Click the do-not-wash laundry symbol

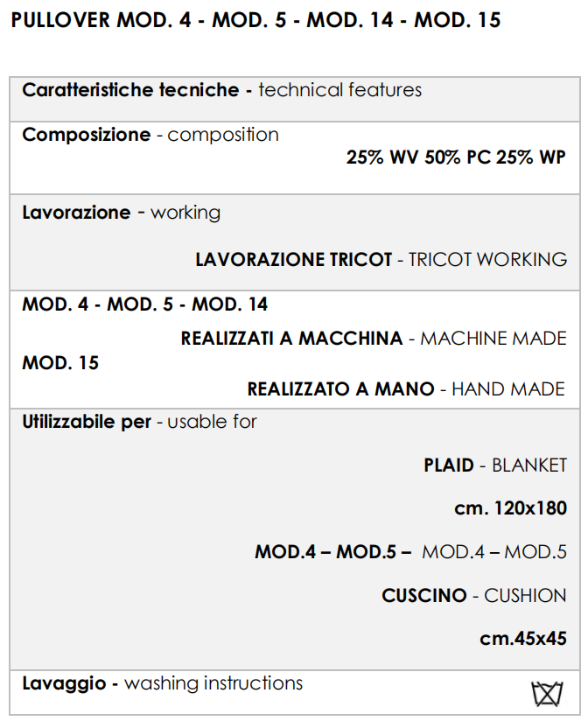pos(547,693)
